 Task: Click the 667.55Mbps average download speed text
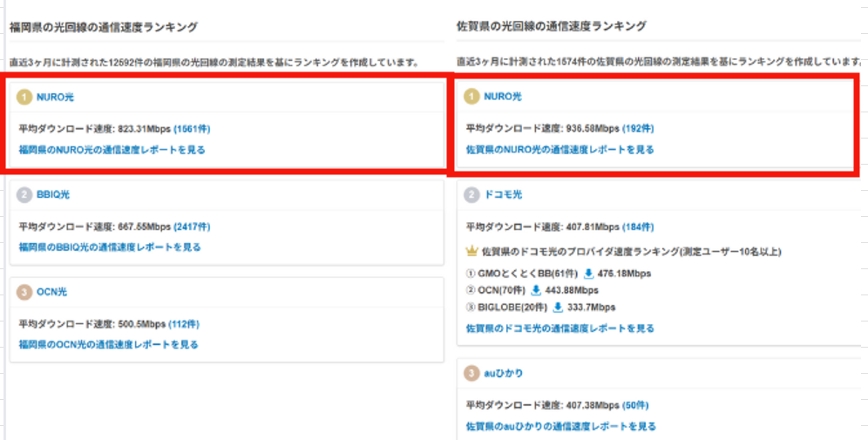pos(145,227)
